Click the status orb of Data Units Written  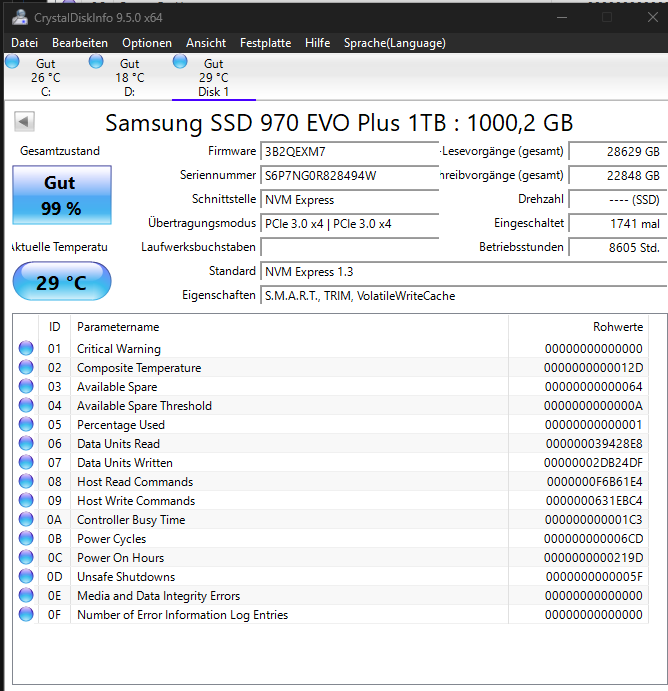coord(26,462)
